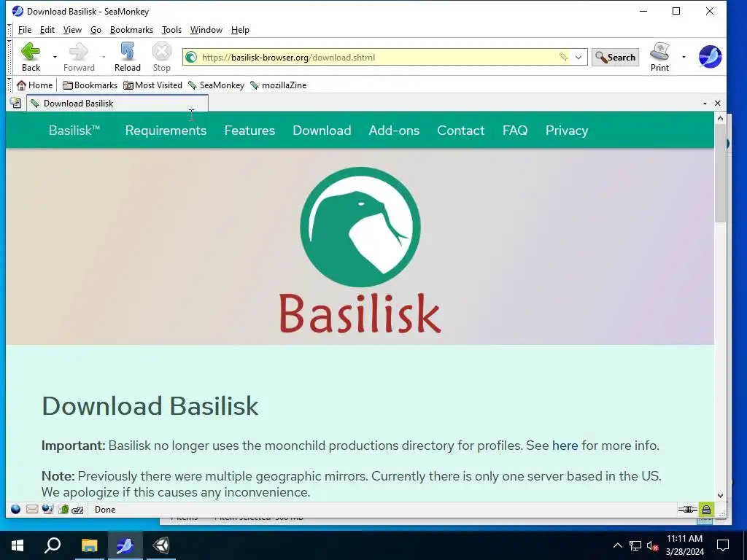Screen dimensions: 747x560
Task: Open the Edit menu
Action: [47, 30]
